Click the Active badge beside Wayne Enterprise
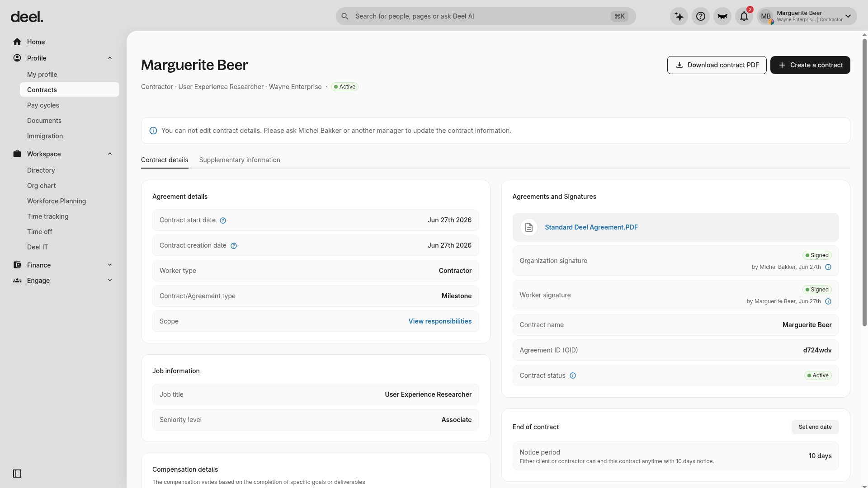Viewport: 868px width, 488px height. pyautogui.click(x=344, y=87)
